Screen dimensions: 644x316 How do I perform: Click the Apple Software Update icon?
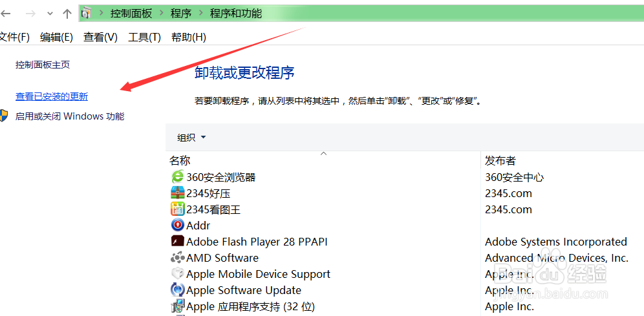point(177,290)
